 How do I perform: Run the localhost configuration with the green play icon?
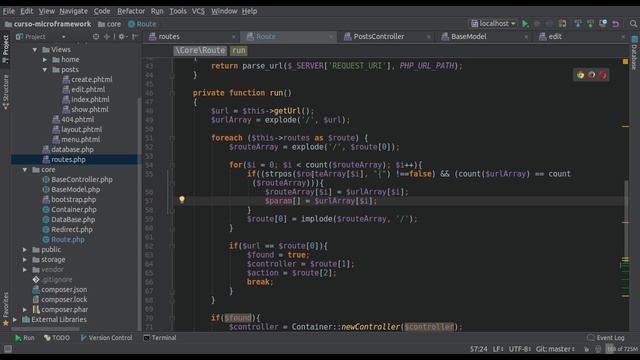[x=525, y=24]
